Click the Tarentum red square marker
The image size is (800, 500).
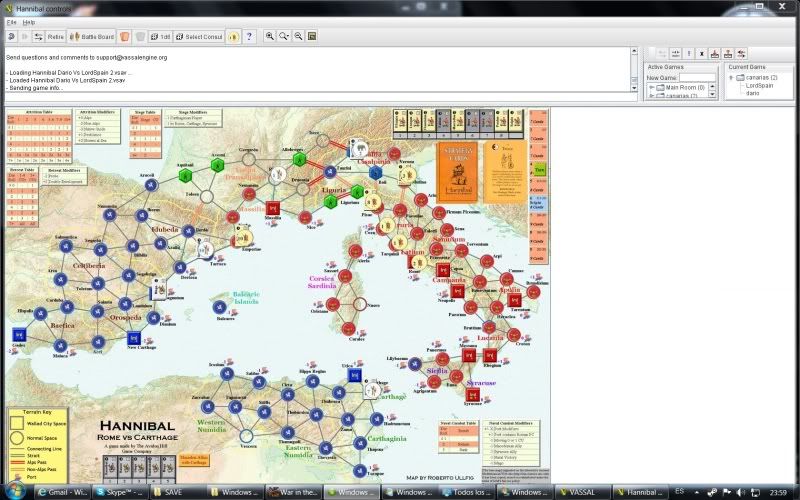[514, 300]
